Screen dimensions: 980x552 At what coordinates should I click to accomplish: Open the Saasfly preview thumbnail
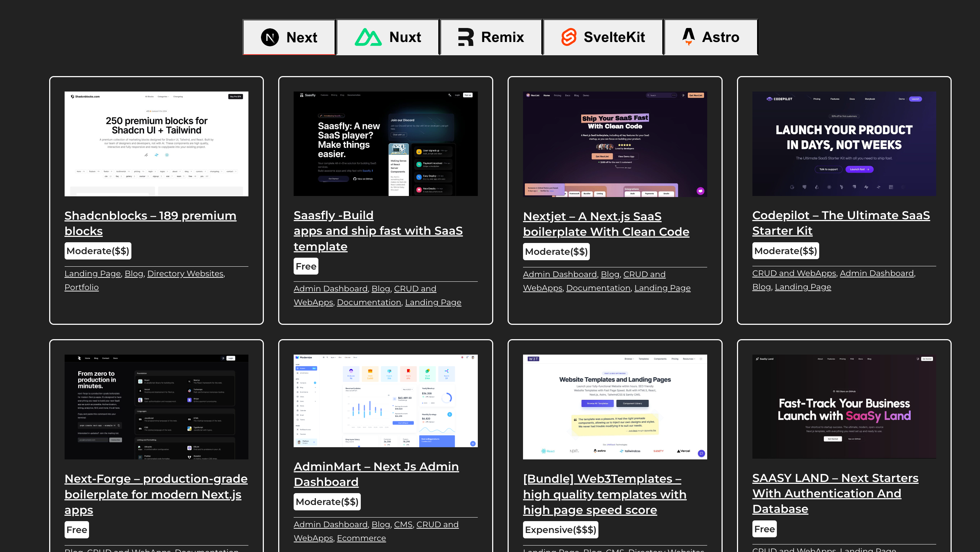[x=386, y=144]
